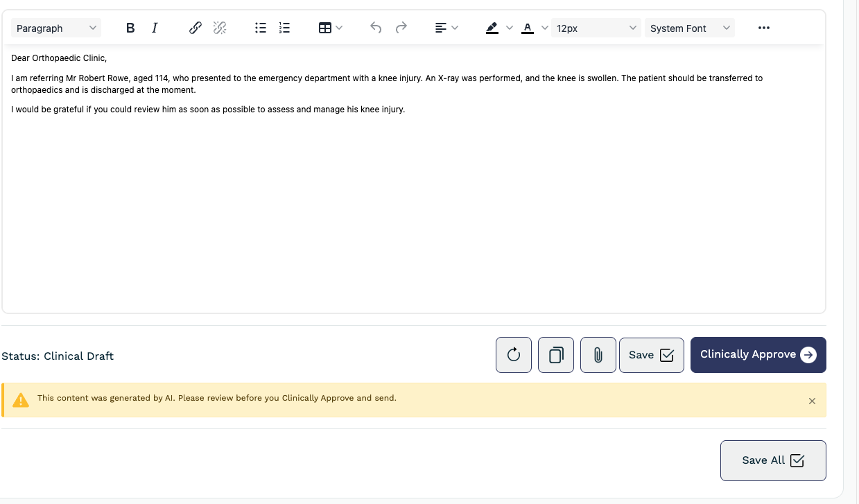Undo the last edit
This screenshot has height=504, width=859.
point(376,28)
